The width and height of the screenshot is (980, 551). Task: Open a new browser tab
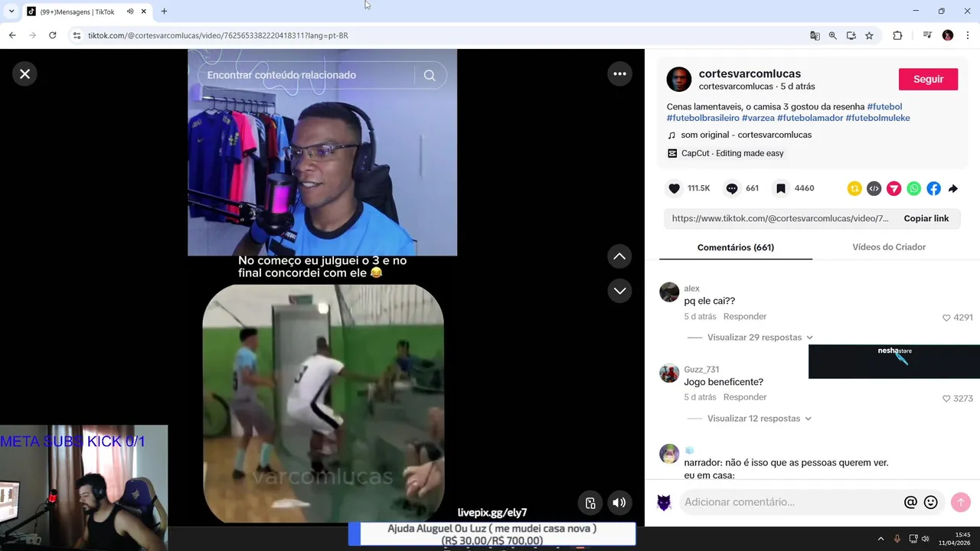164,11
